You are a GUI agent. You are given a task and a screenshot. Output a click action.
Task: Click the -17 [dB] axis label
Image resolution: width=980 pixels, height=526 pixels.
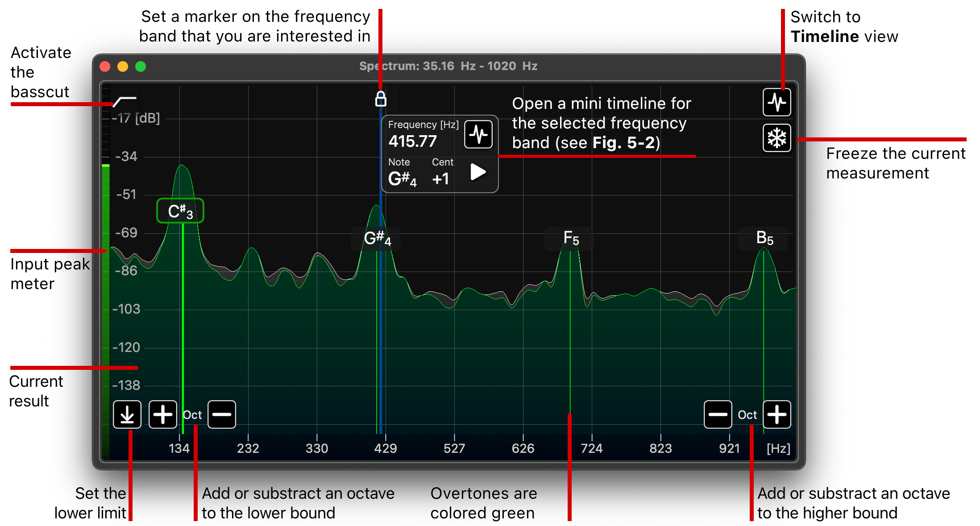(136, 118)
